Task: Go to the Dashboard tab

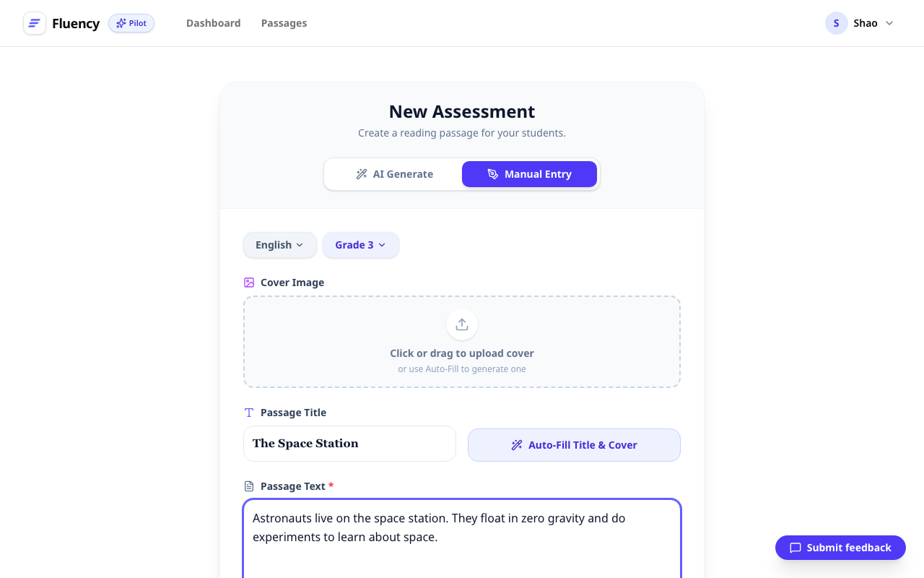Action: [x=214, y=23]
